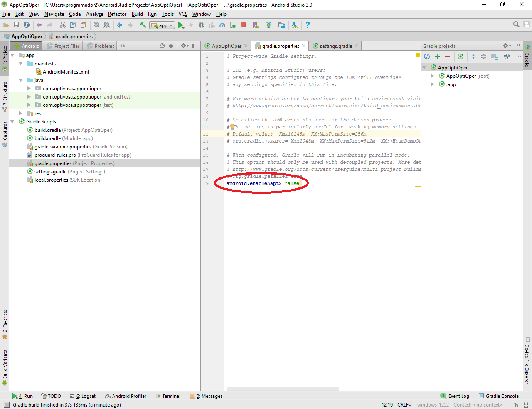Attach Gradle project with green plus icon
The height and width of the screenshot is (409, 532).
click(437, 57)
